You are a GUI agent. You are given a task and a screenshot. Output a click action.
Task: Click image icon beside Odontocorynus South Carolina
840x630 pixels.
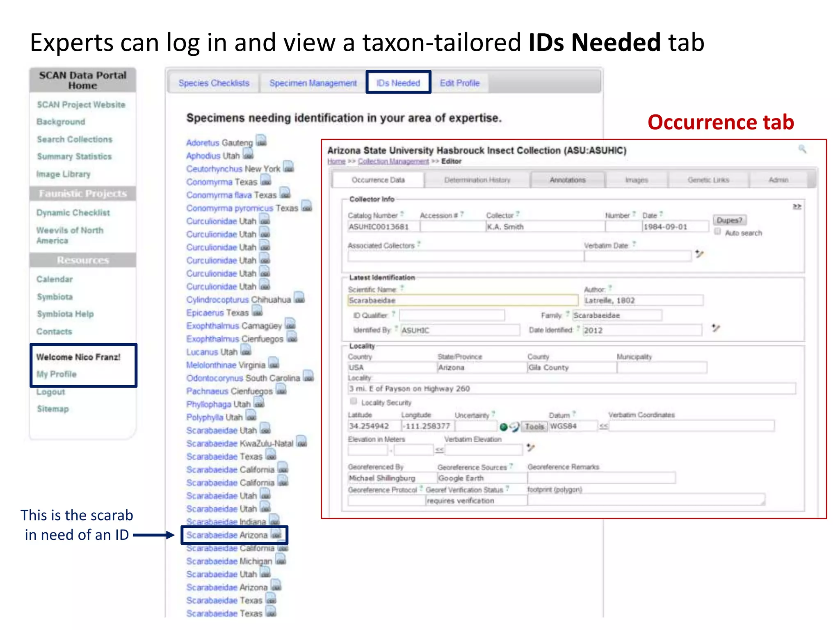(x=308, y=377)
